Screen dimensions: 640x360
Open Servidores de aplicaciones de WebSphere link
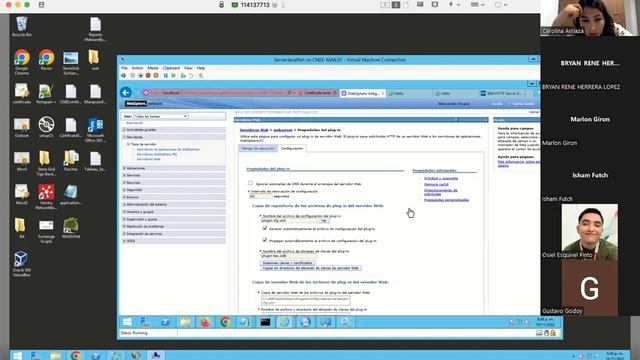coord(168,149)
